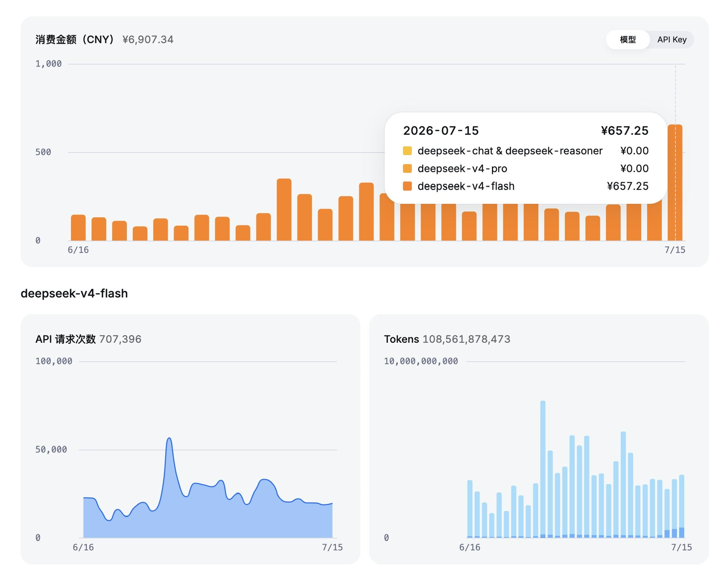Click the total ¥6,907.34 amount
This screenshot has height=577, width=728.
[x=148, y=40]
